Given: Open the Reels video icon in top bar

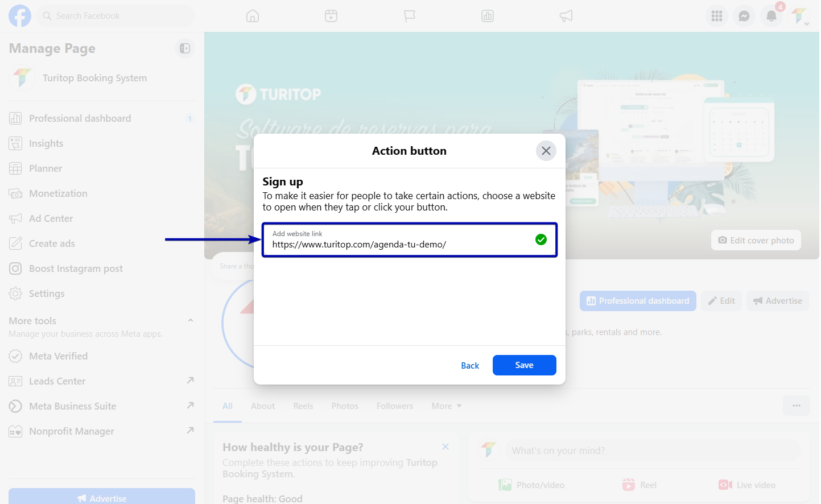Looking at the screenshot, I should [331, 16].
